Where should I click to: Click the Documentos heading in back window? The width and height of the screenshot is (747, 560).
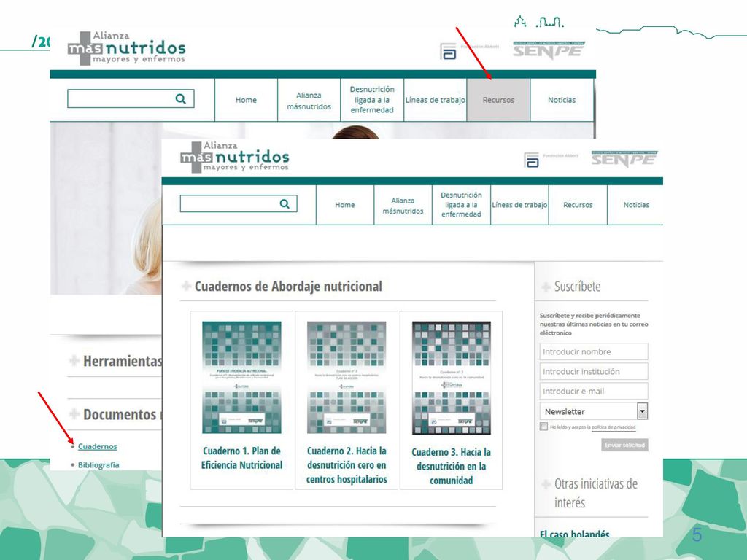(120, 414)
